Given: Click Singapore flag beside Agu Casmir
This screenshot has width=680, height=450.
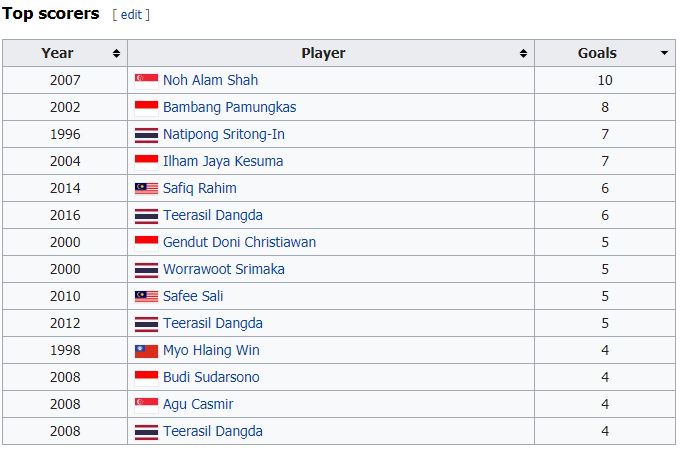Looking at the screenshot, I should (146, 404).
